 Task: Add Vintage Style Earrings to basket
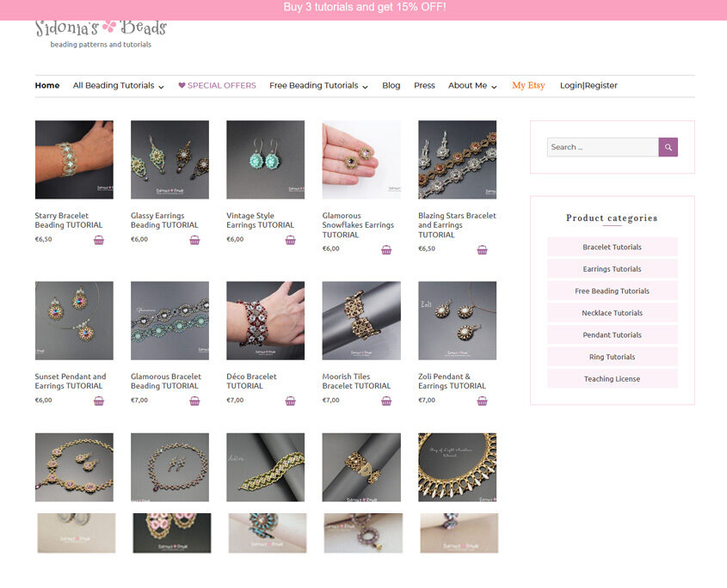(290, 240)
